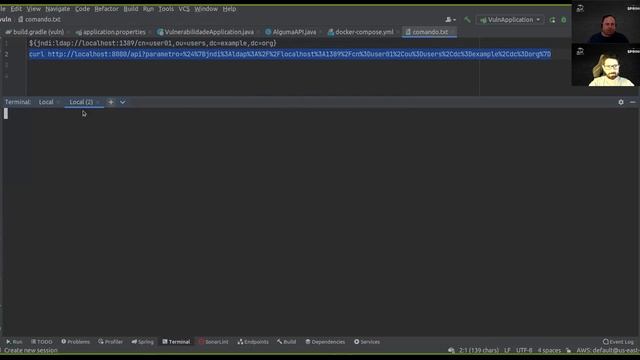Open the View menu

coord(33,9)
